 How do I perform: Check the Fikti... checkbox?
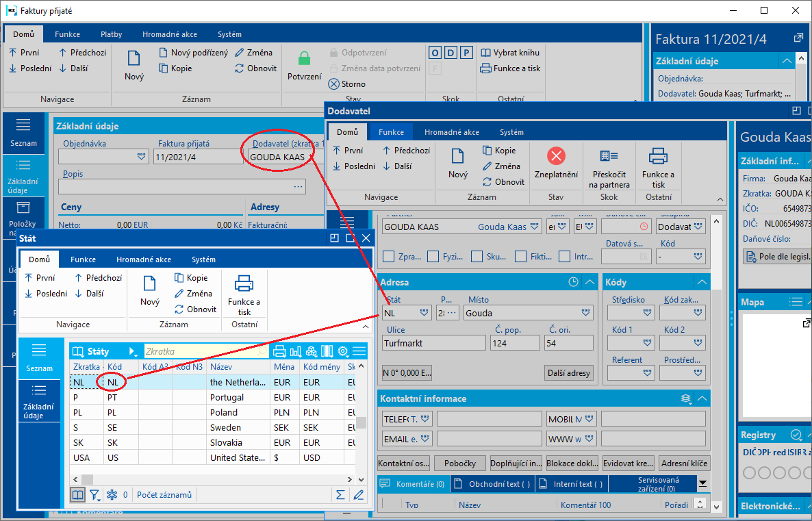[521, 257]
